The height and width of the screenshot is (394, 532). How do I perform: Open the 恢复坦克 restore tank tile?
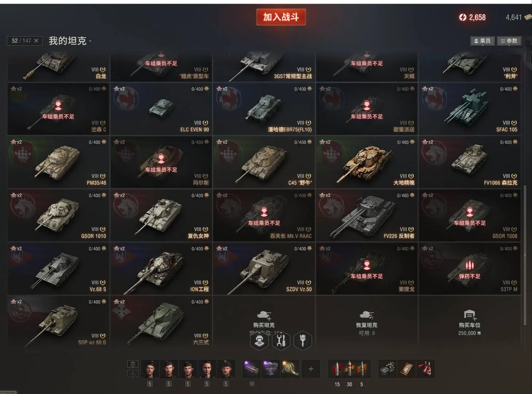[367, 321]
